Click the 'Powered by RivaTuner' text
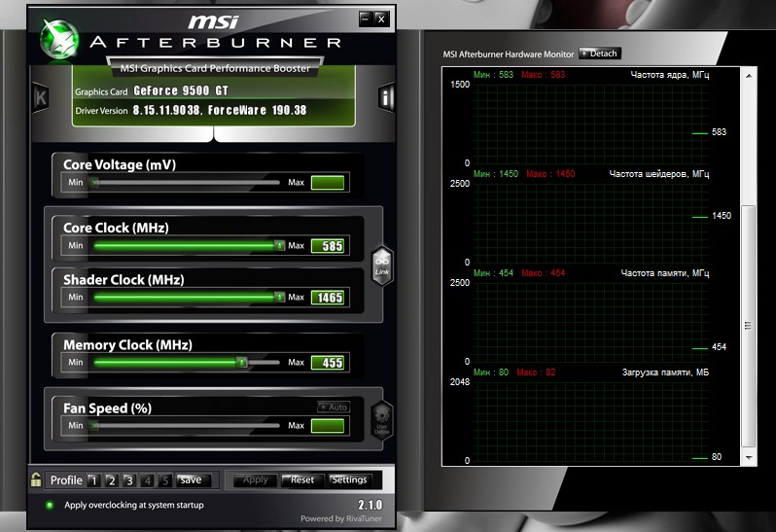Image resolution: width=776 pixels, height=532 pixels. [341, 518]
